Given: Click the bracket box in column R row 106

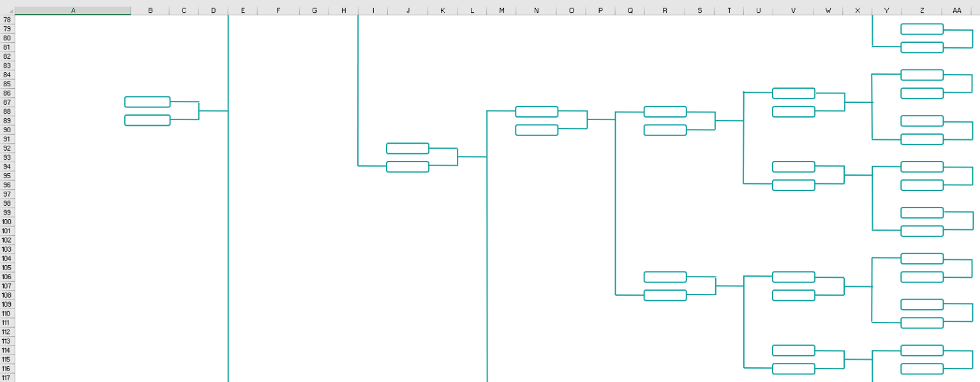Looking at the screenshot, I should click(665, 277).
